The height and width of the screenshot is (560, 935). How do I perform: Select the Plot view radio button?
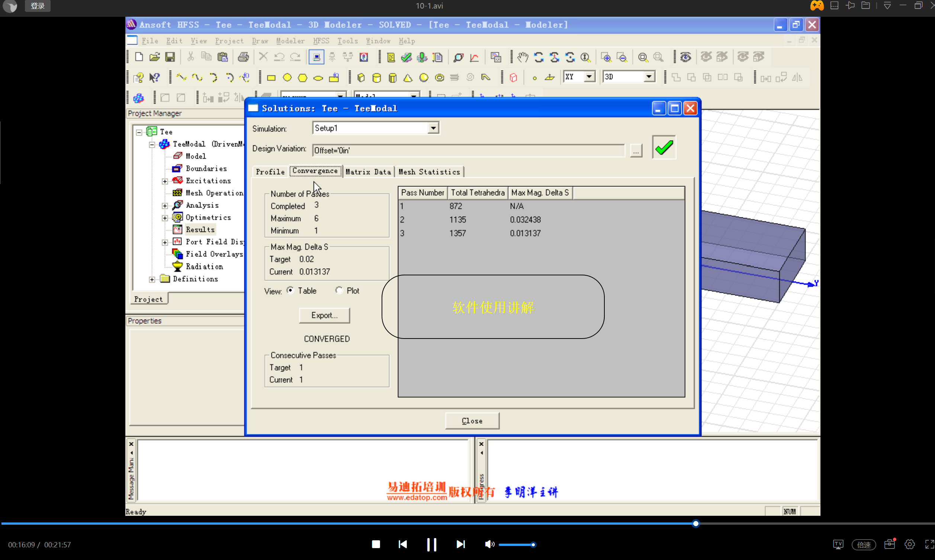click(x=339, y=290)
